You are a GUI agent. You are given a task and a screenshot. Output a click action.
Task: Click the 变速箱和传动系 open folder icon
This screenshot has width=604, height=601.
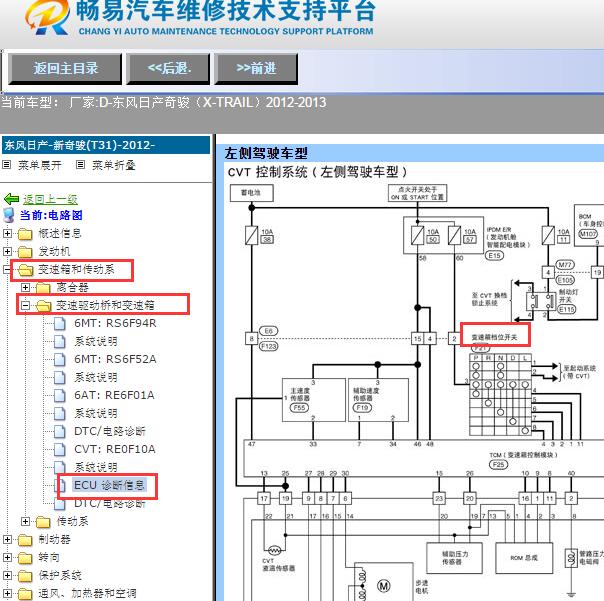coord(26,270)
